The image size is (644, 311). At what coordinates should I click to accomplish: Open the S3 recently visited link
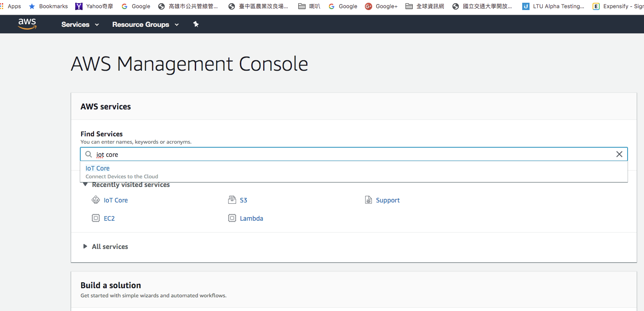[x=244, y=200]
